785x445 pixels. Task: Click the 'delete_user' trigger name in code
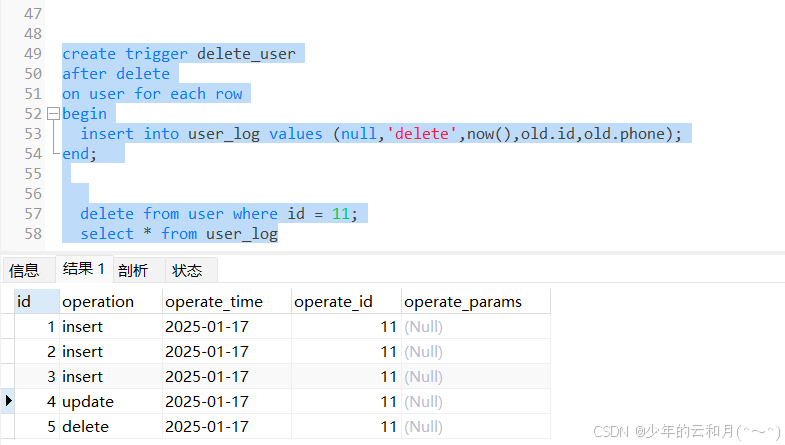[246, 54]
